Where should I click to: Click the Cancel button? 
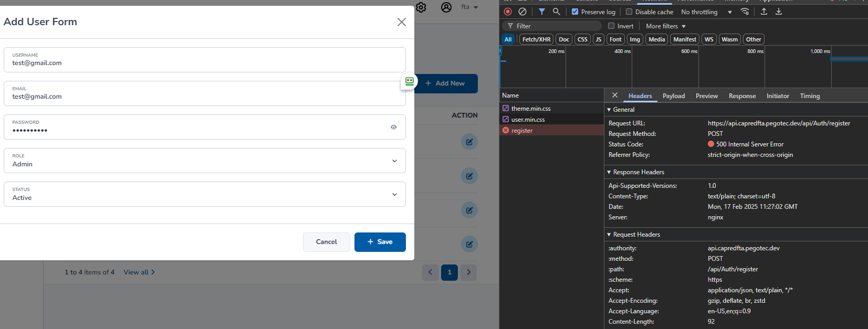tap(326, 242)
